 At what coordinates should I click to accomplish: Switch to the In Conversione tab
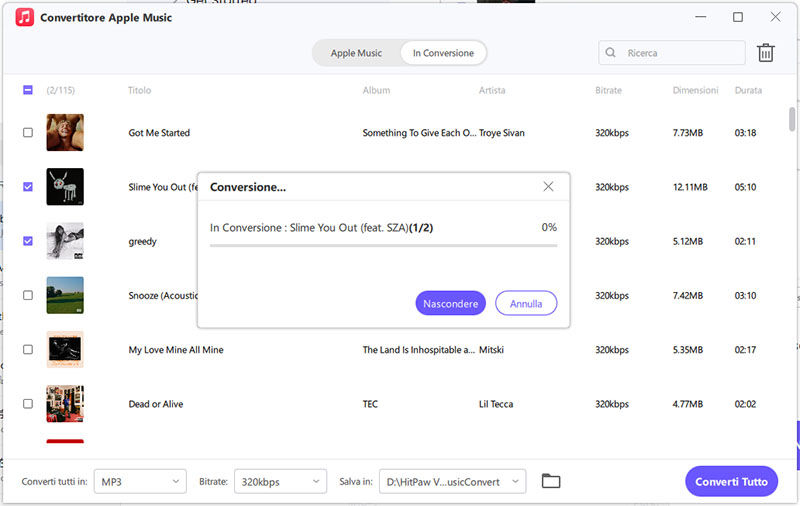click(x=443, y=53)
